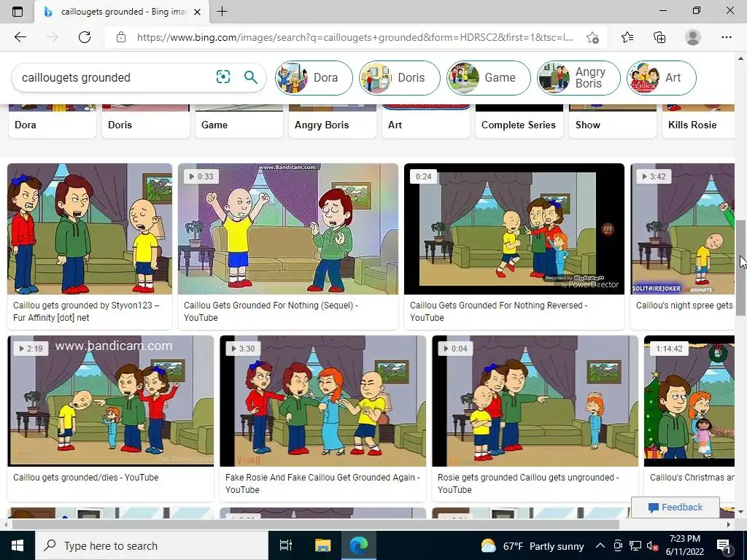View site information lock icon
Screen dimensions: 747x560
121,37
